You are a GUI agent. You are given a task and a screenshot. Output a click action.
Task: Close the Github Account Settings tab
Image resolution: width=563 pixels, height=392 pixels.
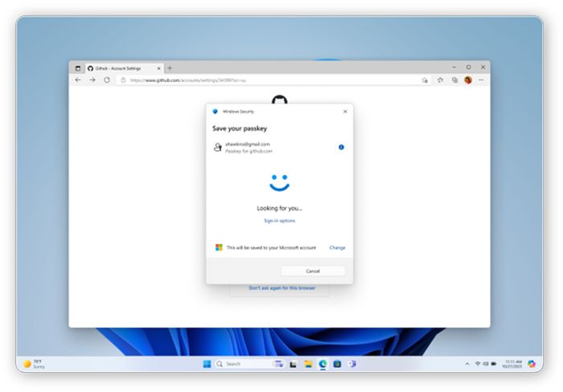(158, 68)
